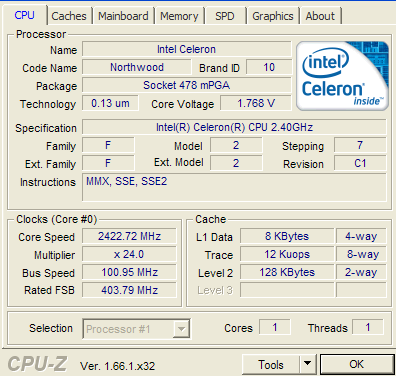The height and width of the screenshot is (376, 396).
Task: Open the SPD tab
Action: 225,16
